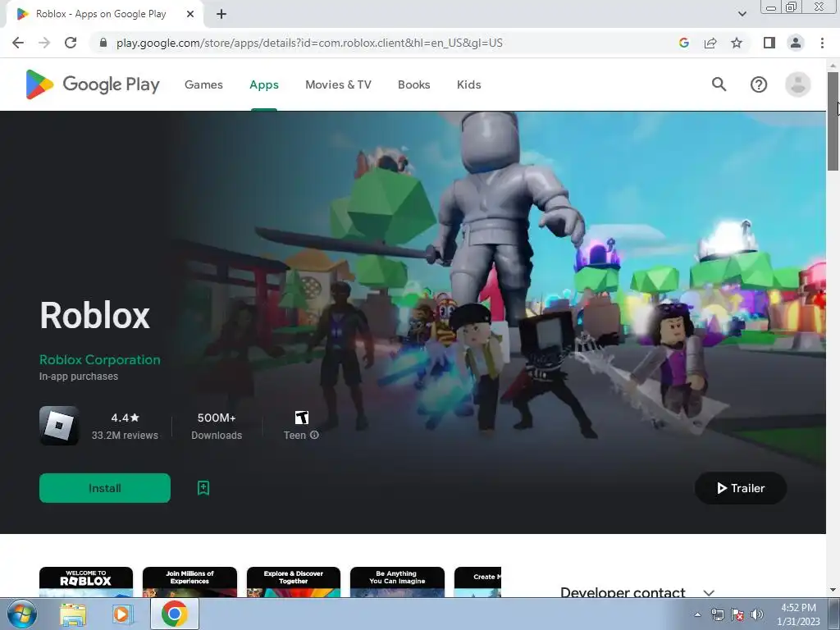Click the In-app purchases text
The width and height of the screenshot is (840, 630).
point(78,376)
